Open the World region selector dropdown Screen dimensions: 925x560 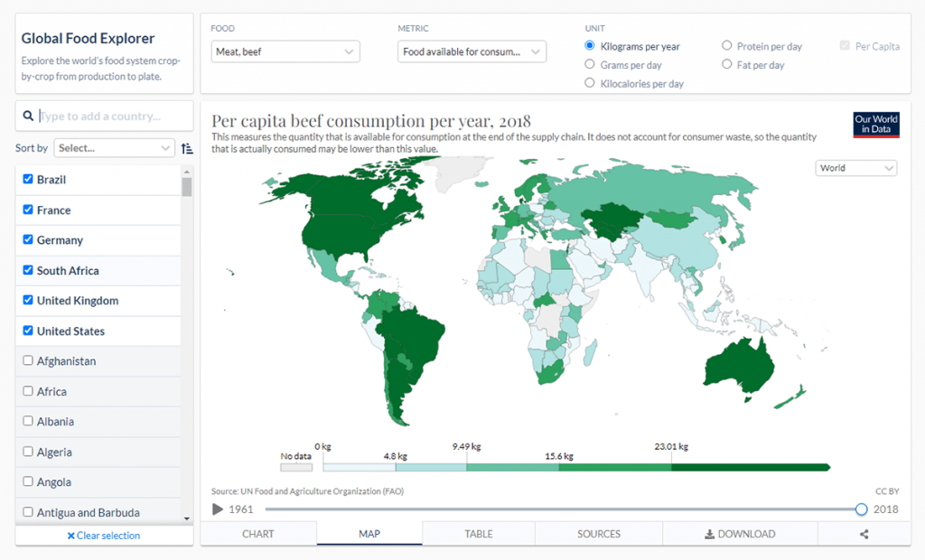point(855,168)
